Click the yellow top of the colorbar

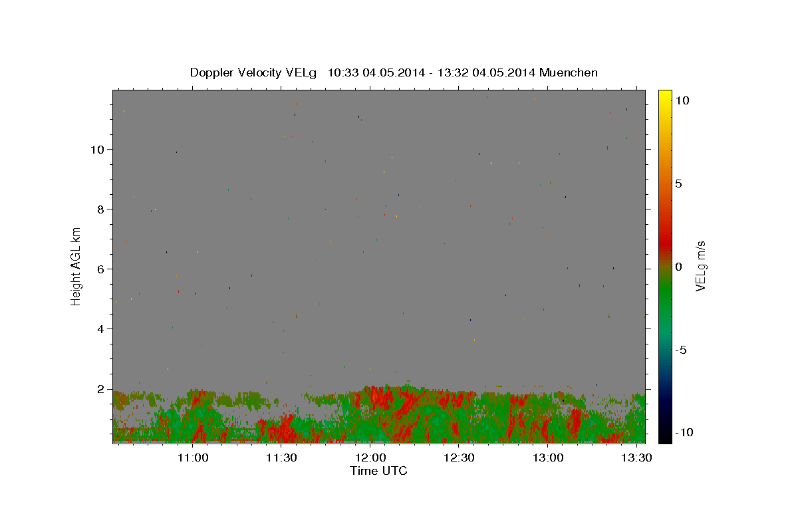(x=664, y=96)
